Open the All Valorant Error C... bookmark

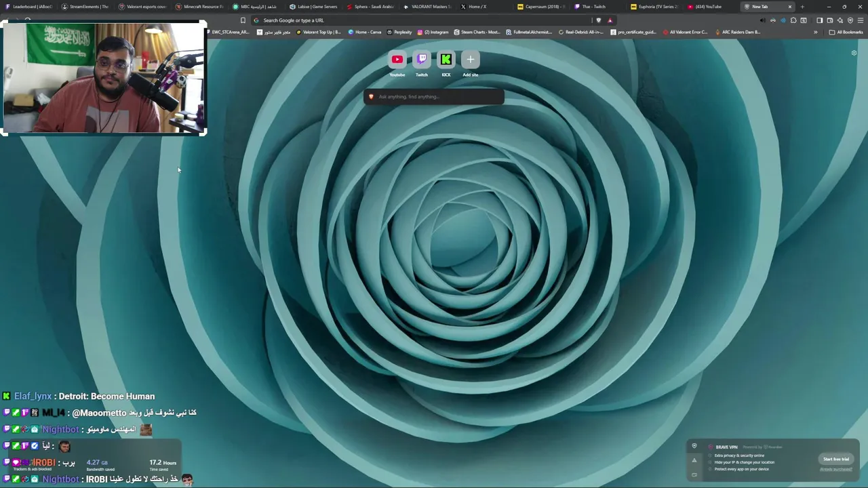pyautogui.click(x=685, y=32)
